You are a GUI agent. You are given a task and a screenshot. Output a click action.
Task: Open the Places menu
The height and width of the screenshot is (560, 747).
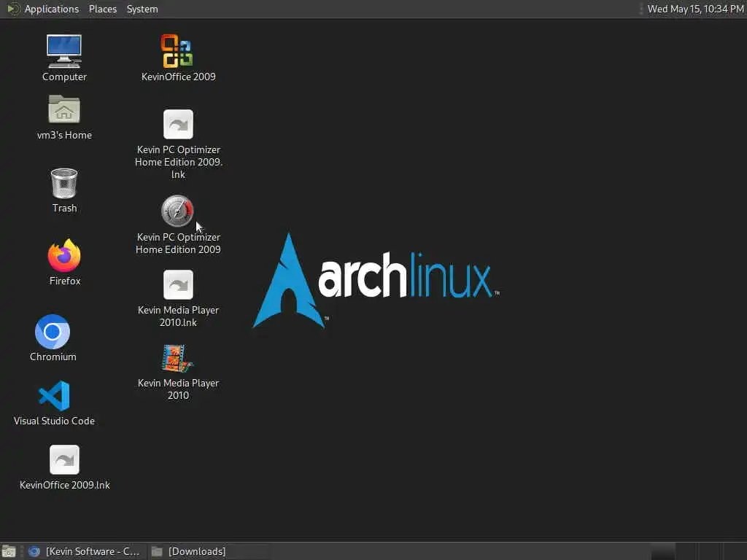coord(102,9)
